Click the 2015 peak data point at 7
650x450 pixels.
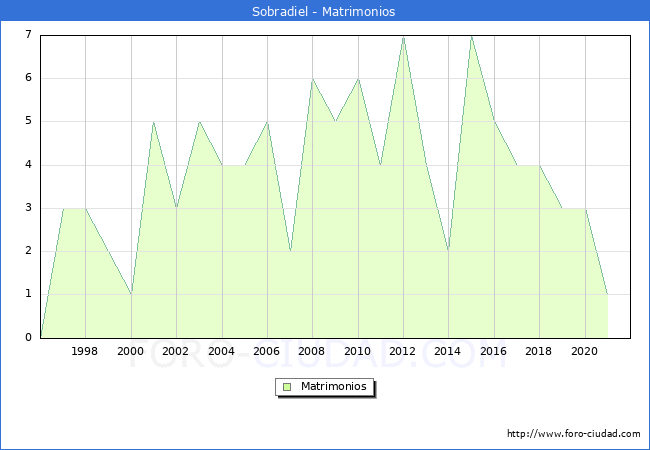pyautogui.click(x=471, y=37)
